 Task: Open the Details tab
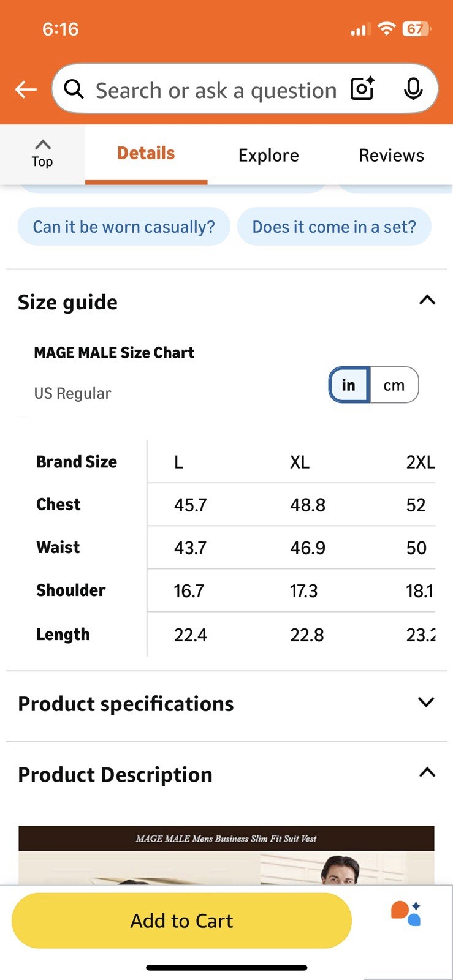click(146, 153)
